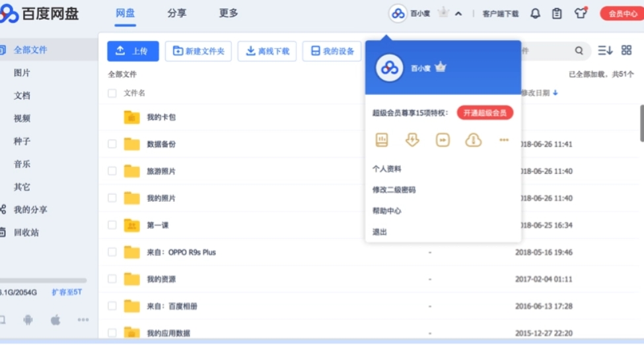Select 视频 category in sidebar
The height and width of the screenshot is (345, 644).
pyautogui.click(x=22, y=118)
